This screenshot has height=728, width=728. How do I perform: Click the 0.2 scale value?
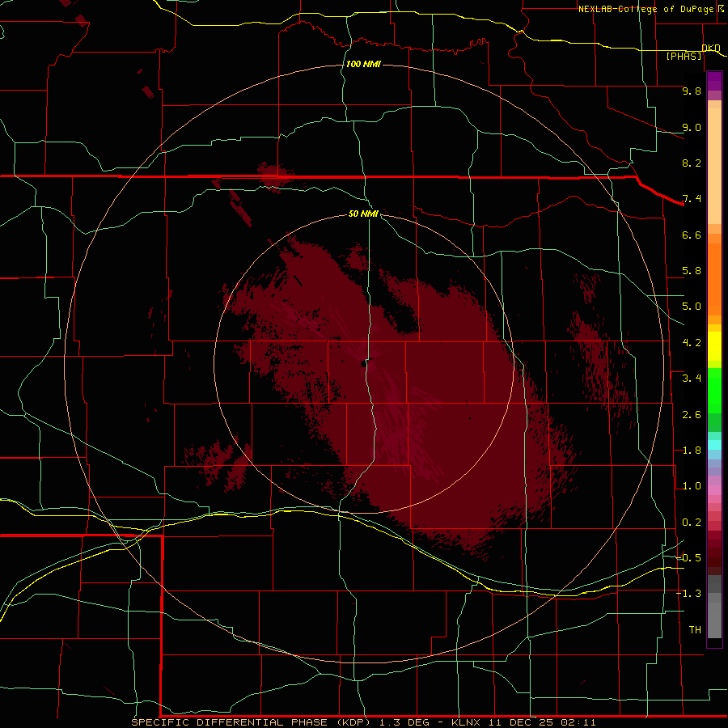point(692,523)
